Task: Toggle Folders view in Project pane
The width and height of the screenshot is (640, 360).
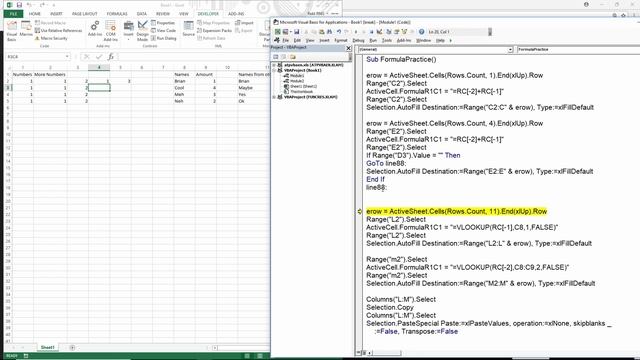Action: coord(293,57)
